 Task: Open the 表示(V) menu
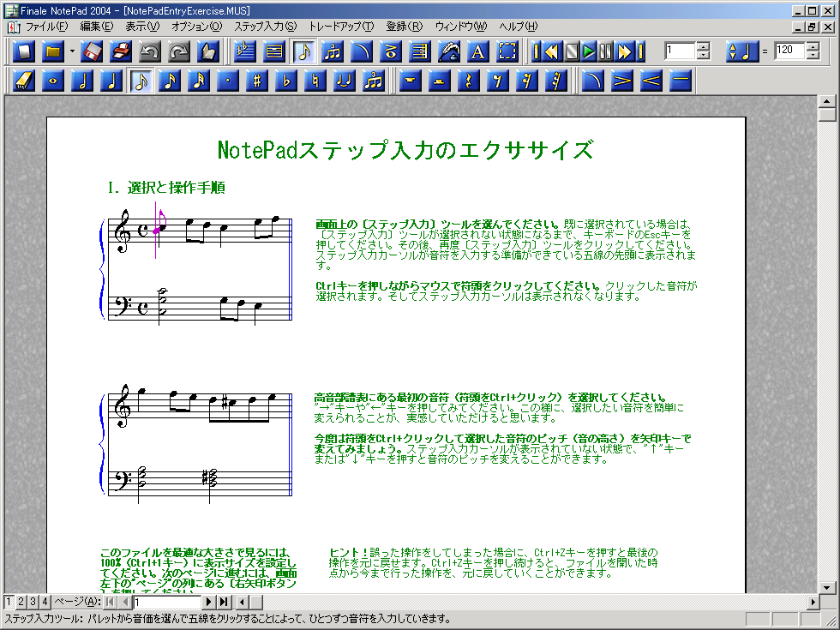click(142, 27)
